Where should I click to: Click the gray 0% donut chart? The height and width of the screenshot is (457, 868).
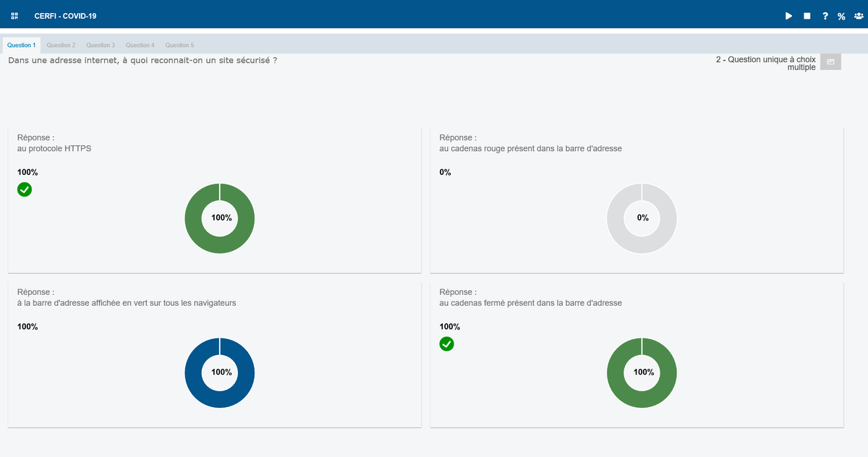[642, 218]
